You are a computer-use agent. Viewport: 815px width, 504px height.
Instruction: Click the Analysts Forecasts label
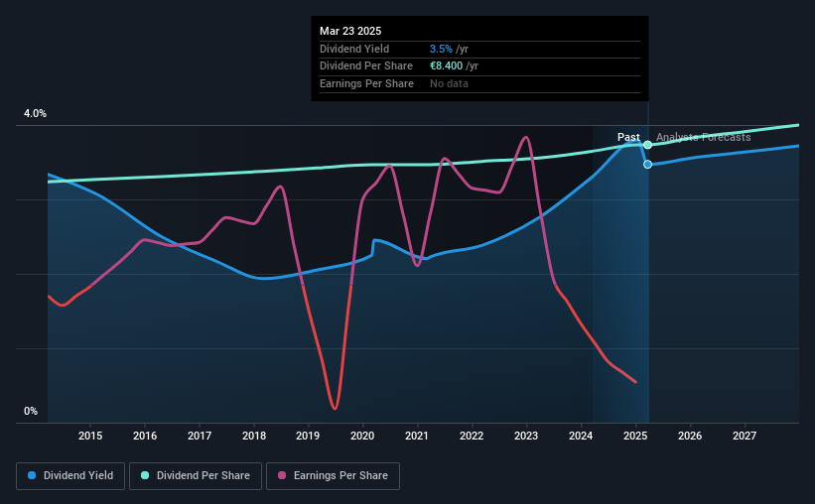[x=703, y=137]
